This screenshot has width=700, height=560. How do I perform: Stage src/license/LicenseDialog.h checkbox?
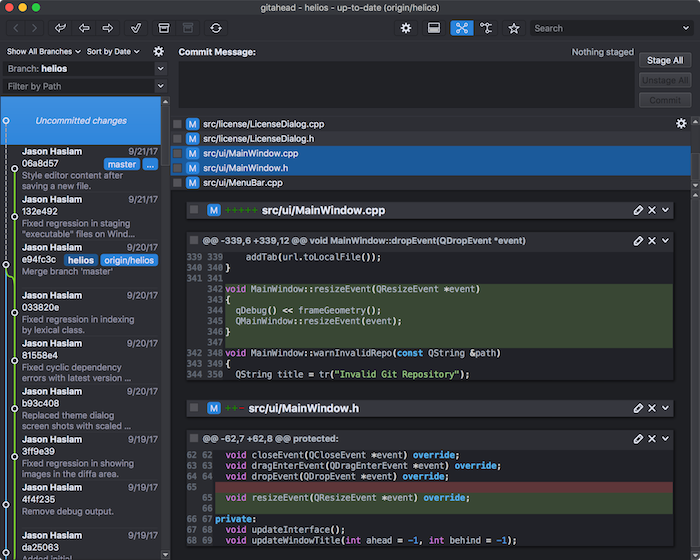tap(178, 139)
